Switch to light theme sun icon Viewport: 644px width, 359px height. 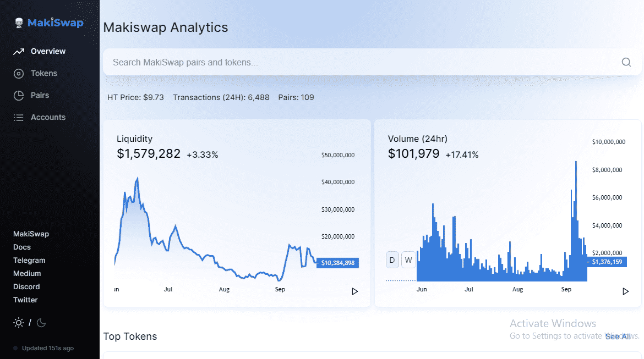tap(19, 323)
